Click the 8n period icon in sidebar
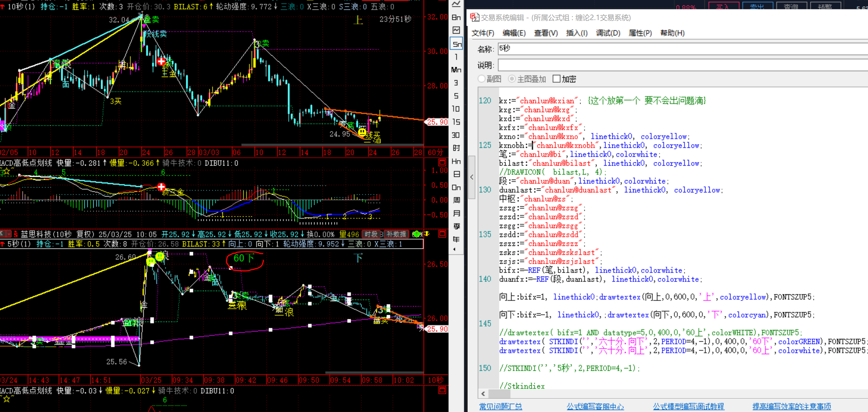 click(456, 17)
